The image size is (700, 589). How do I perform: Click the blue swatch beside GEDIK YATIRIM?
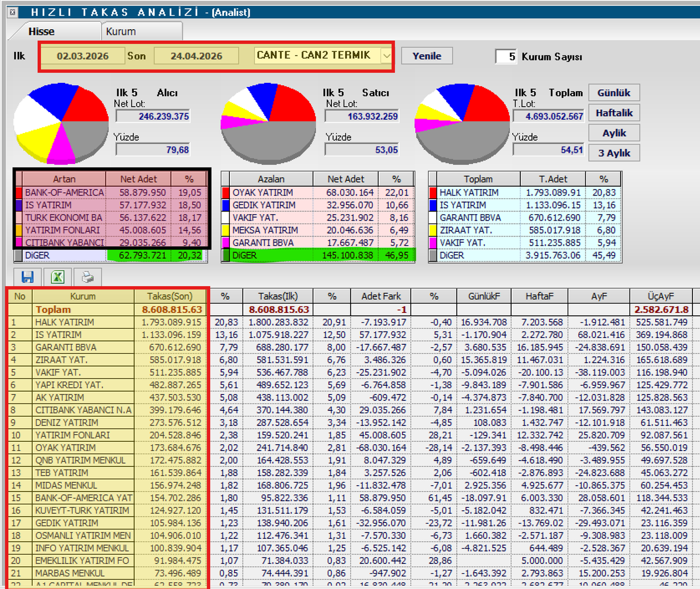click(226, 205)
